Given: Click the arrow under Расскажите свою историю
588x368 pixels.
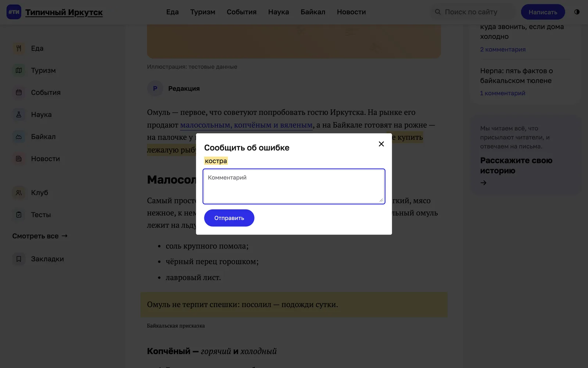Looking at the screenshot, I should pyautogui.click(x=484, y=183).
